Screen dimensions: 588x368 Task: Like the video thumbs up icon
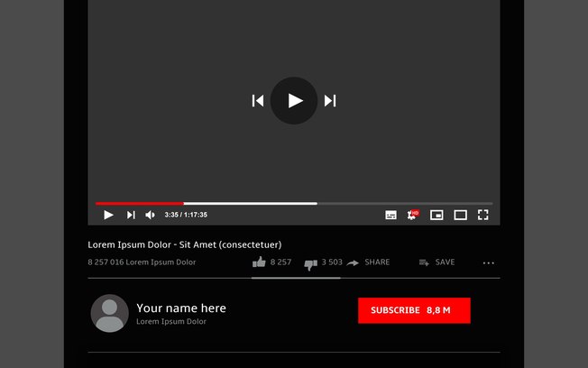point(259,262)
